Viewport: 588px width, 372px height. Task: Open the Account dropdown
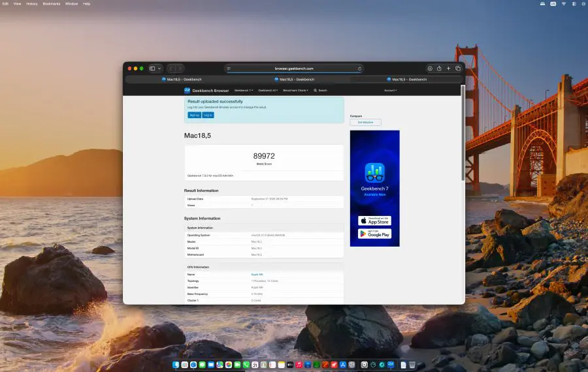390,90
